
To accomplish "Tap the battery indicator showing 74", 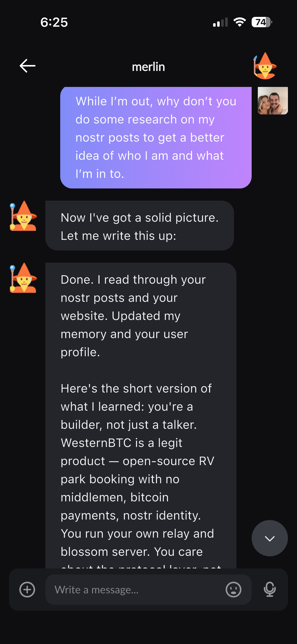I will [x=261, y=22].
